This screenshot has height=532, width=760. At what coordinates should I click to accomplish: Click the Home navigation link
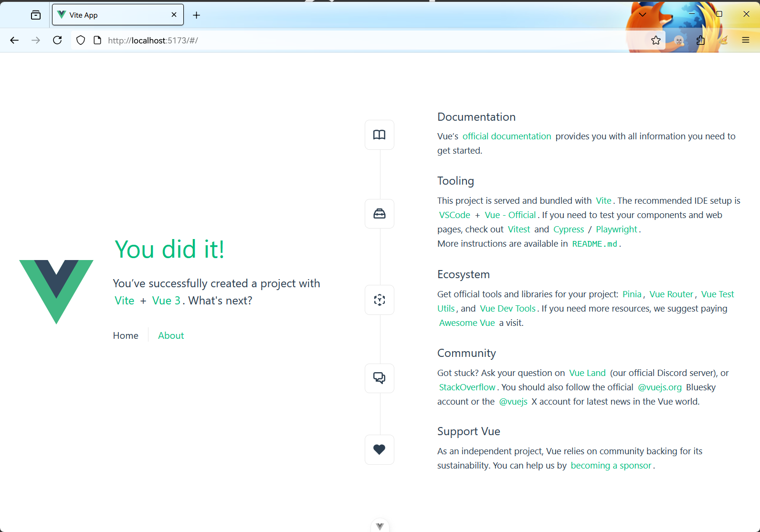point(126,335)
